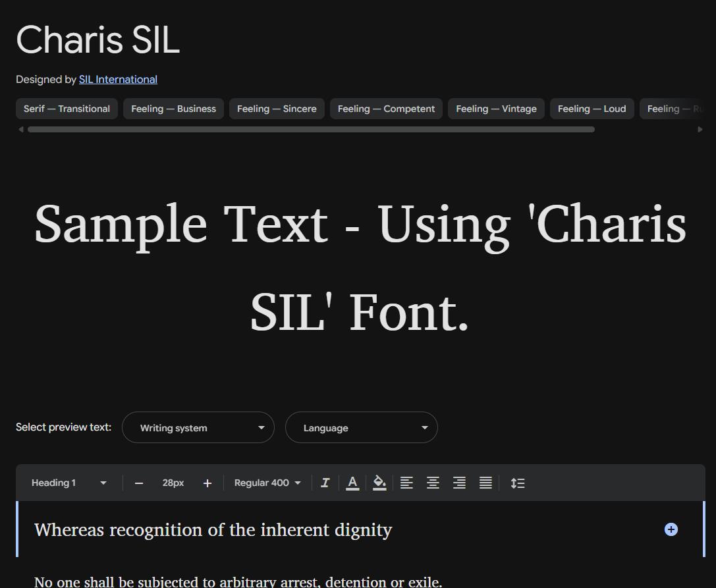Open the Language dropdown
The width and height of the screenshot is (716, 588).
click(x=361, y=427)
